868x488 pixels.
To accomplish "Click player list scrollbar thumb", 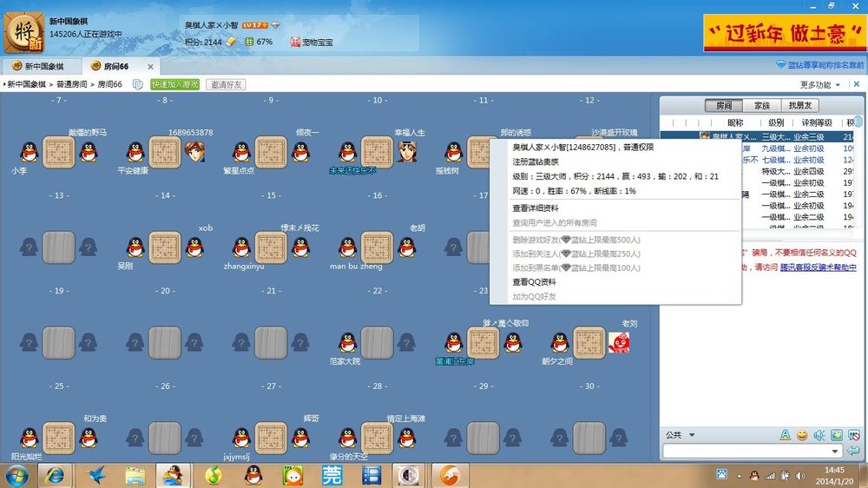I will (858, 122).
